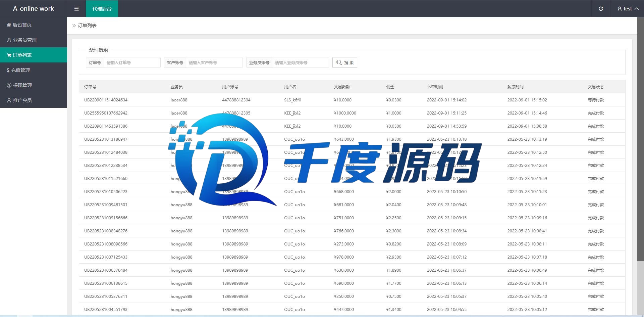644x317 pixels.
Task: Click the commission ¥1.0000
Action: pyautogui.click(x=394, y=113)
